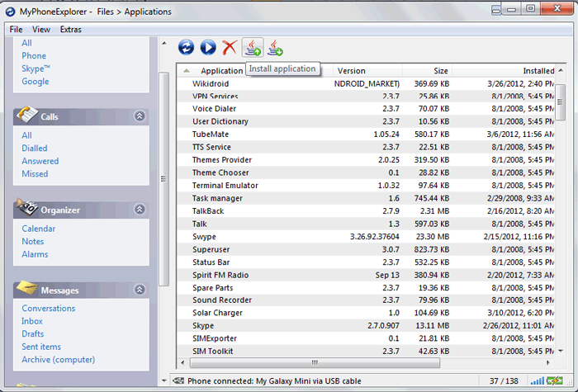Select the Themes Provider row

(366, 160)
